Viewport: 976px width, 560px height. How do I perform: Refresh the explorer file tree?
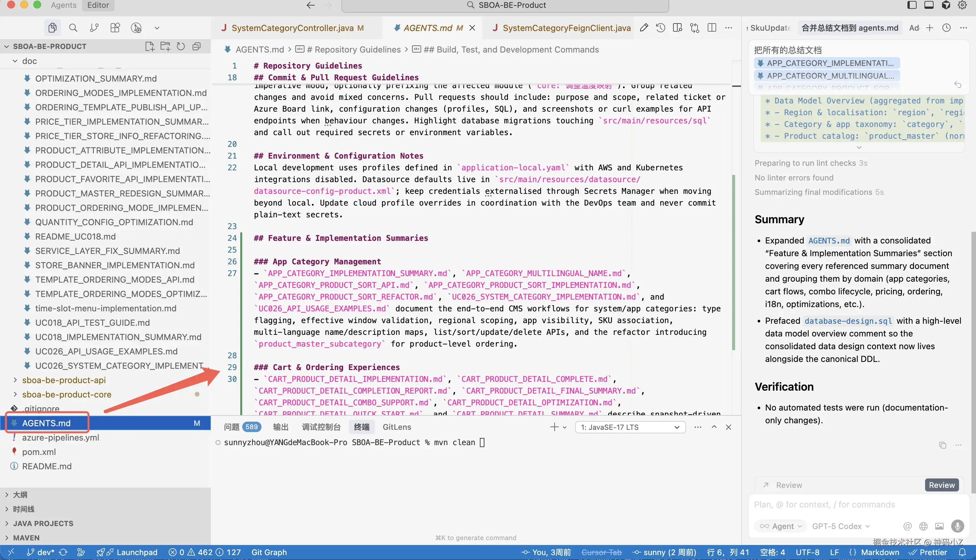[x=181, y=47]
